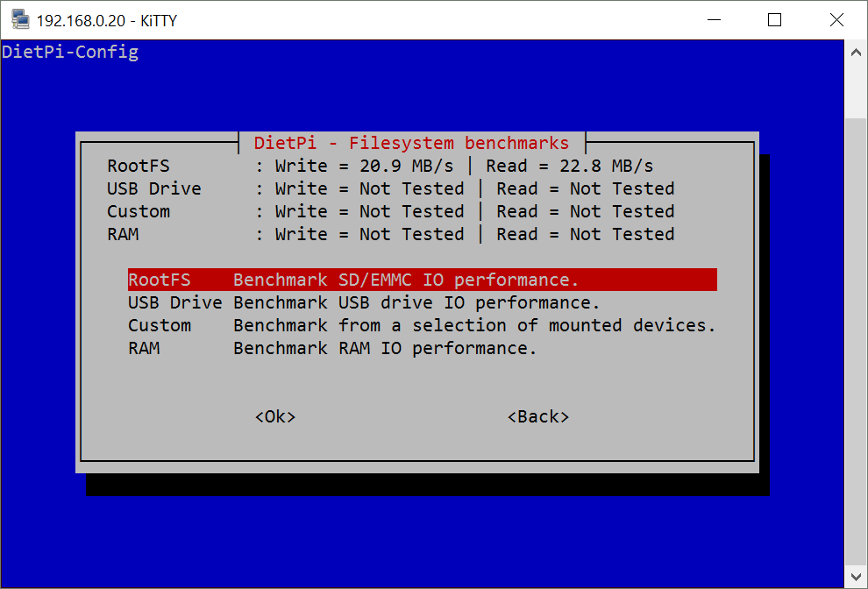Click the RootFS Write = 20.9 MB/s result
The width and height of the screenshot is (868, 589).
click(364, 166)
